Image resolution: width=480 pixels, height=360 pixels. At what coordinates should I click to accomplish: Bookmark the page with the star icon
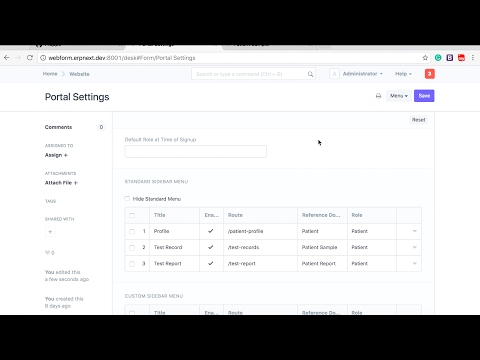click(425, 58)
